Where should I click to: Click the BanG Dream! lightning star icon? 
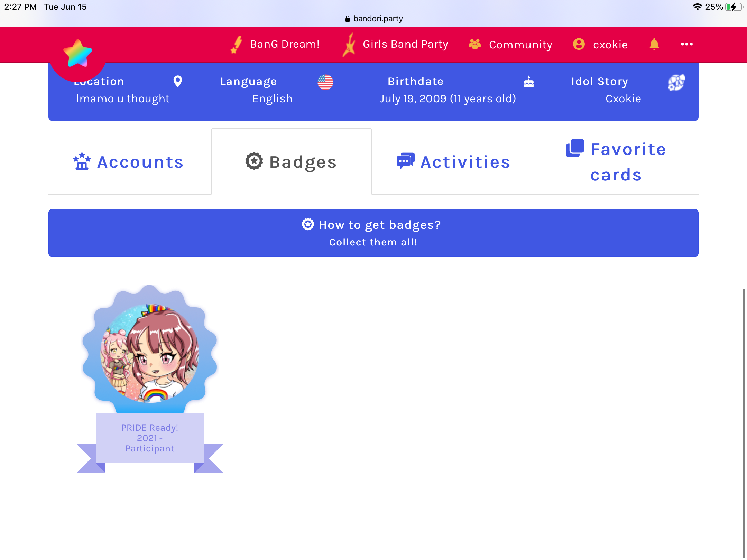(237, 45)
